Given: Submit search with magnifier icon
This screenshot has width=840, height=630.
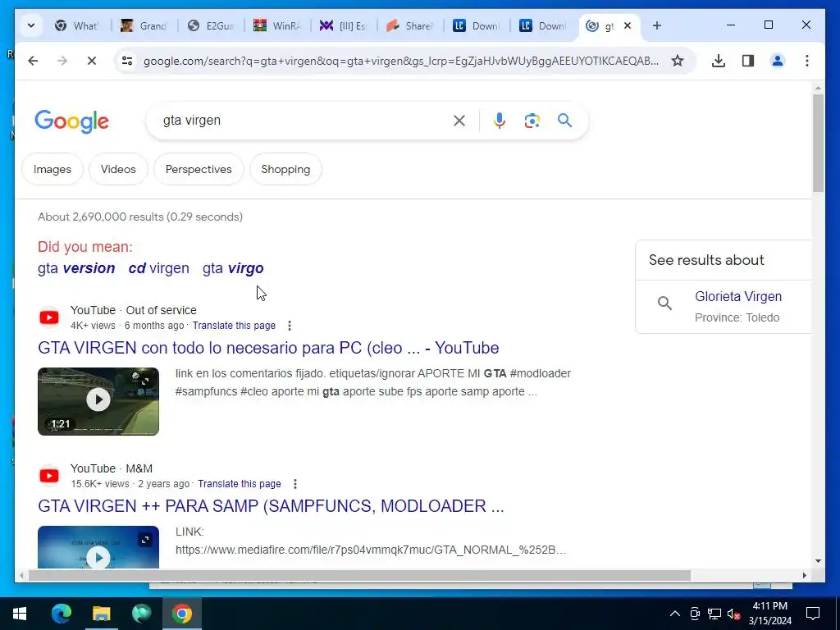Looking at the screenshot, I should pos(564,121).
